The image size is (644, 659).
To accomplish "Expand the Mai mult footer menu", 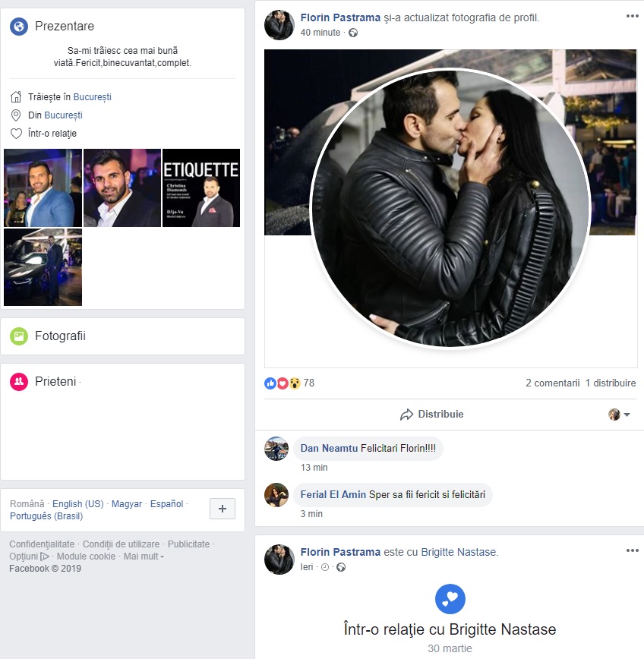I will [x=144, y=557].
